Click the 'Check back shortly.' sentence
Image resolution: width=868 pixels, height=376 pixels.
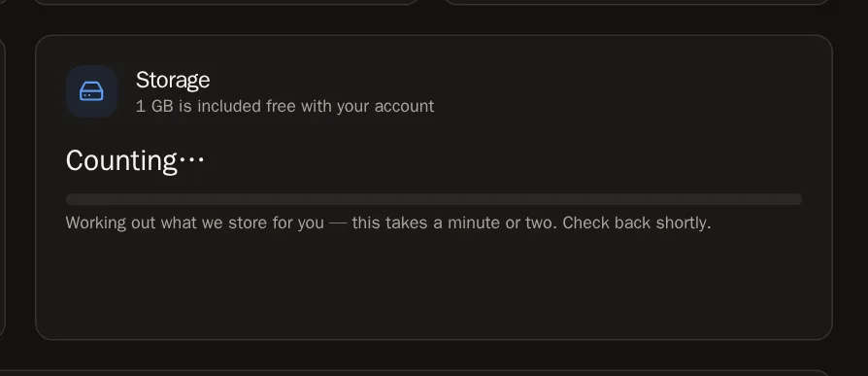[637, 223]
